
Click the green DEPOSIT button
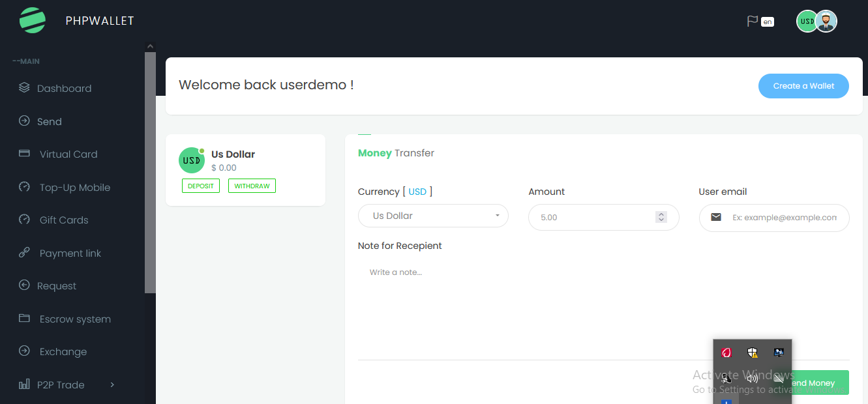201,186
